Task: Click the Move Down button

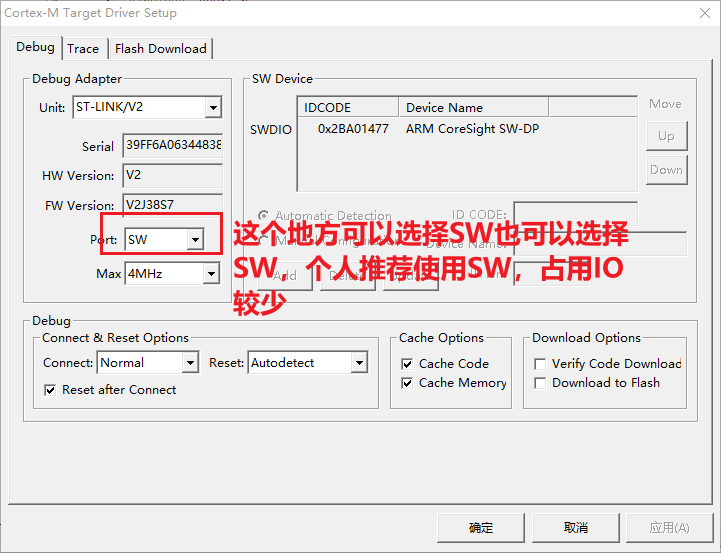Action: click(666, 170)
